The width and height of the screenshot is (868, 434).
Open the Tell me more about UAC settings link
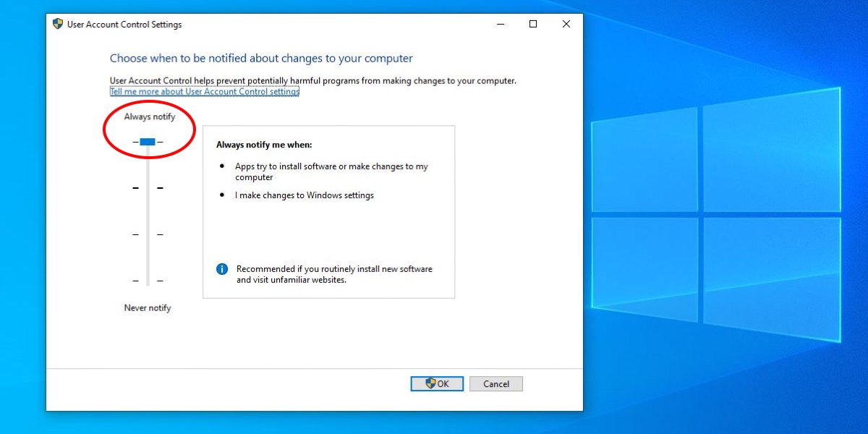click(203, 91)
